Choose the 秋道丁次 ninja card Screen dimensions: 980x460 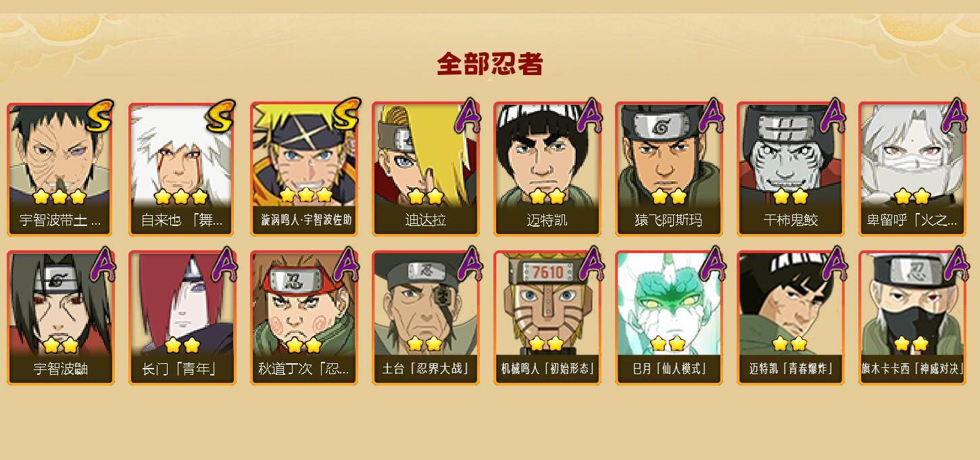pos(304,318)
